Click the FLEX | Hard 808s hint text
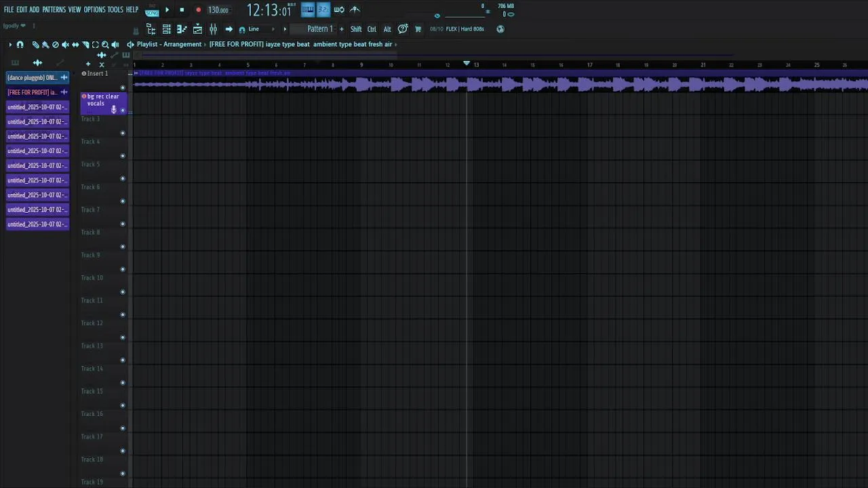868x488 pixels. [x=465, y=29]
